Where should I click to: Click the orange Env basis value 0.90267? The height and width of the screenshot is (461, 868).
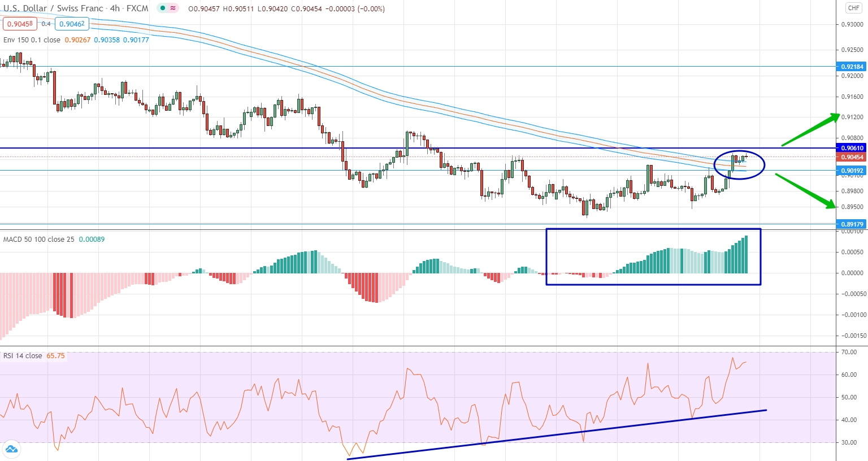click(77, 40)
